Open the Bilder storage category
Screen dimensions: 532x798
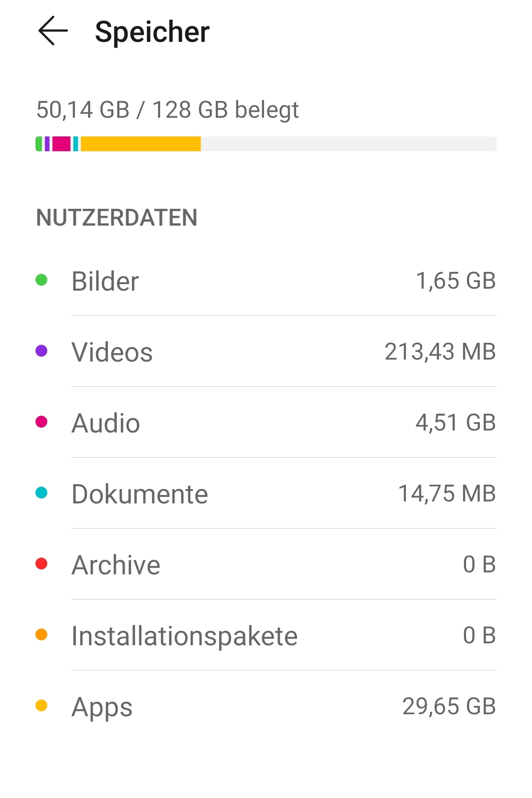[x=266, y=281]
